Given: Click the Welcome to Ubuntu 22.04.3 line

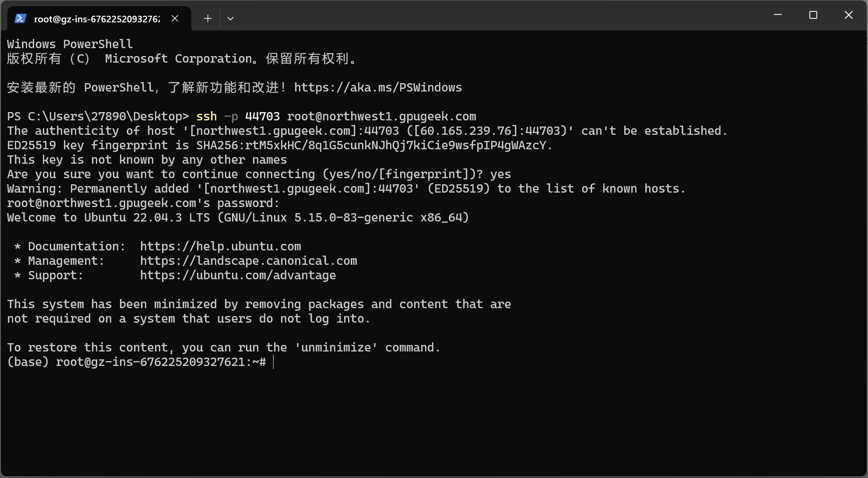Looking at the screenshot, I should [238, 218].
